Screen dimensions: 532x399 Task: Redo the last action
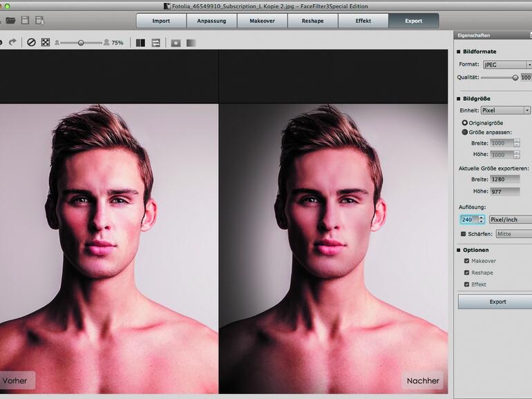coord(12,42)
